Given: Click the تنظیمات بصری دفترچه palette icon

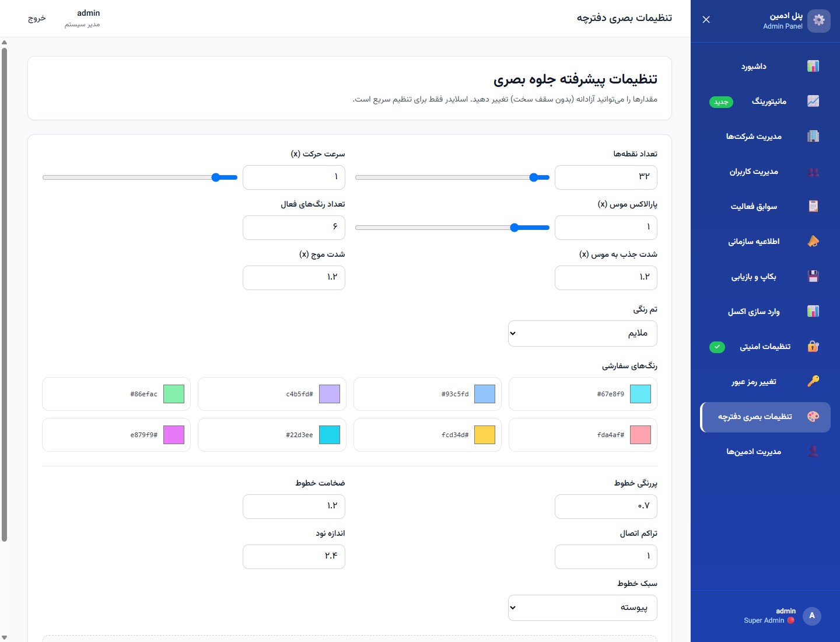Looking at the screenshot, I should pos(813,417).
